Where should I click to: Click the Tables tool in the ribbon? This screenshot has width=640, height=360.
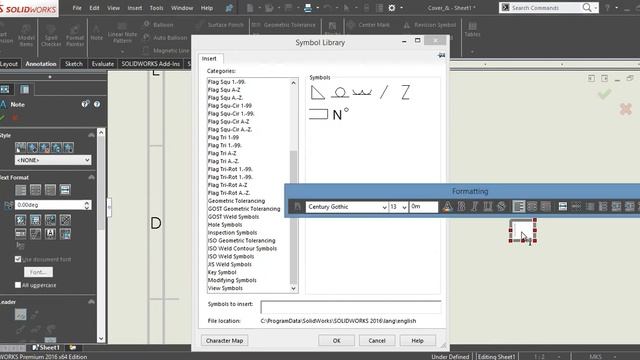pos(472,30)
